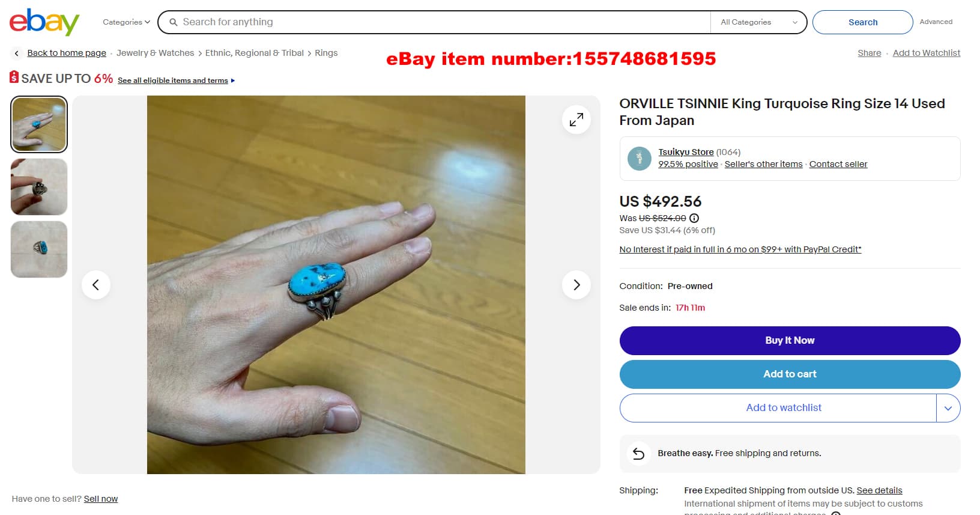Click the Add to cart button
Viewport: 980px width, 515px height.
[x=790, y=374]
